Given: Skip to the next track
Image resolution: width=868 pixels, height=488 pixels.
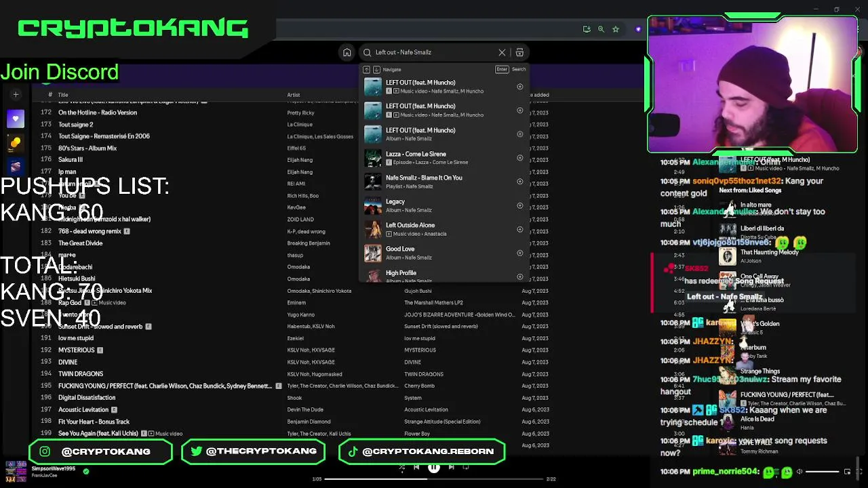Looking at the screenshot, I should (x=451, y=467).
